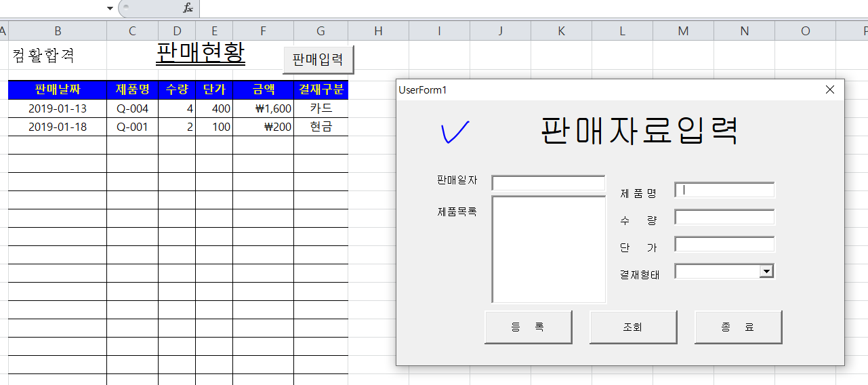Click into the 제품명 text box

[724, 190]
